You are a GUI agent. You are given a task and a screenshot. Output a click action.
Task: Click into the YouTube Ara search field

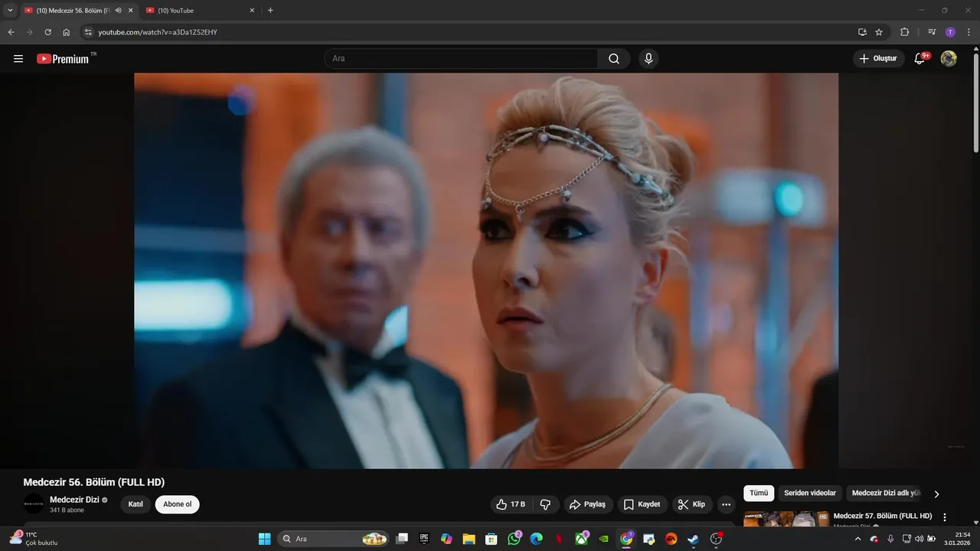click(462, 59)
